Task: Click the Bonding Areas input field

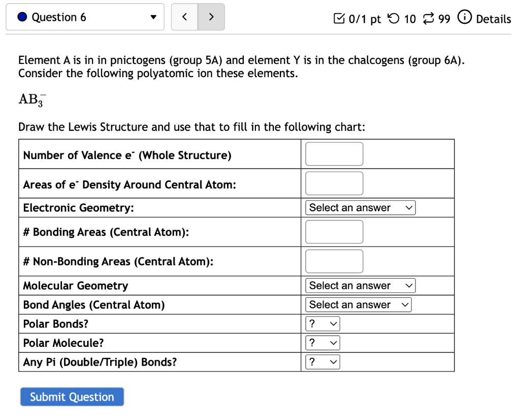Action: [334, 232]
